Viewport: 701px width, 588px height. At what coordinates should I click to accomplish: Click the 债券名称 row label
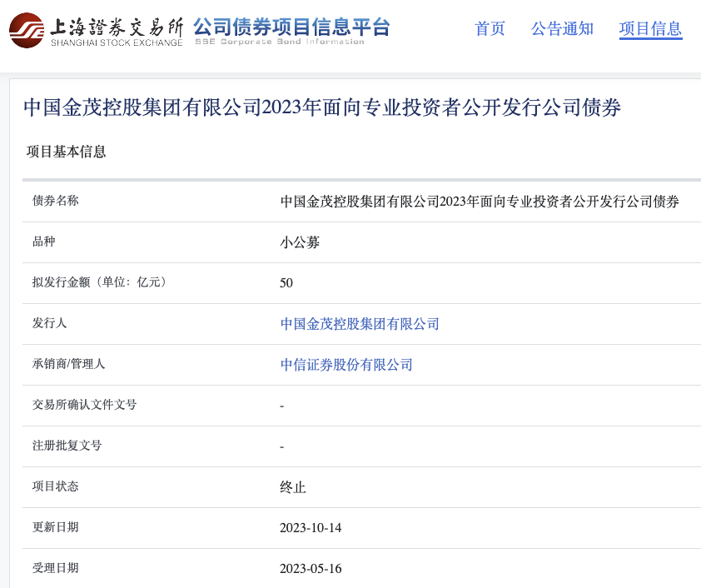(x=56, y=201)
